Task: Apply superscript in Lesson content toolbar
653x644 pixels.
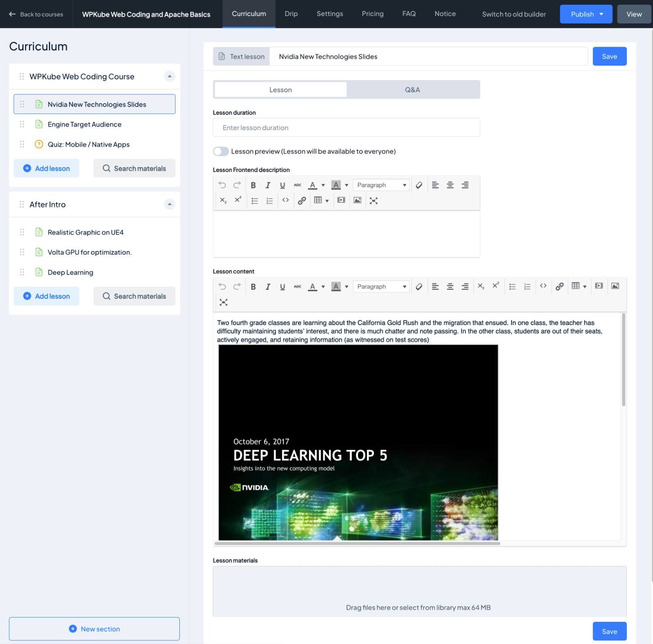Action: 495,286
